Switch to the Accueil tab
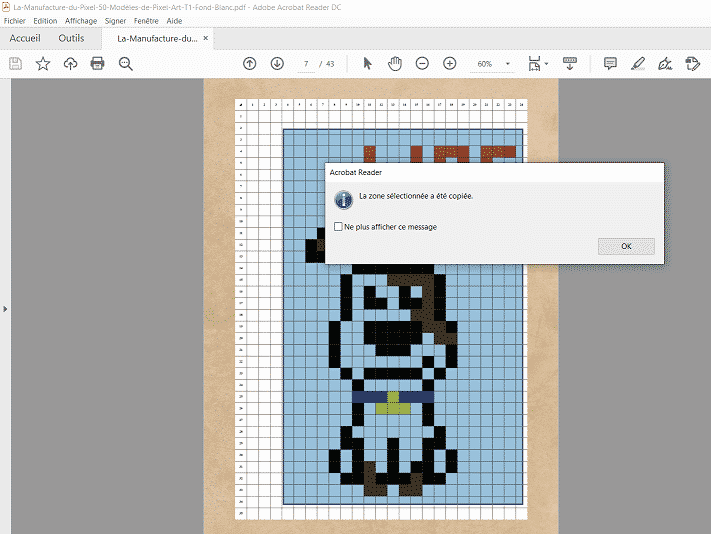 click(x=25, y=38)
